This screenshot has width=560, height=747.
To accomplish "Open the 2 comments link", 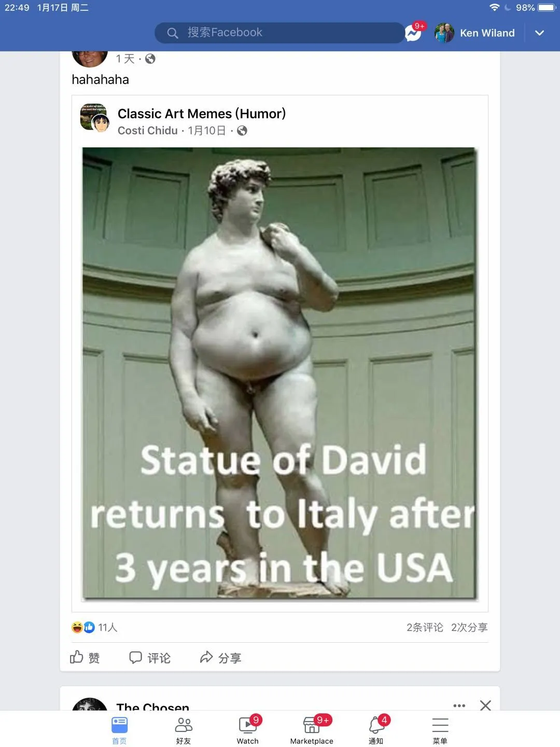I will (425, 627).
